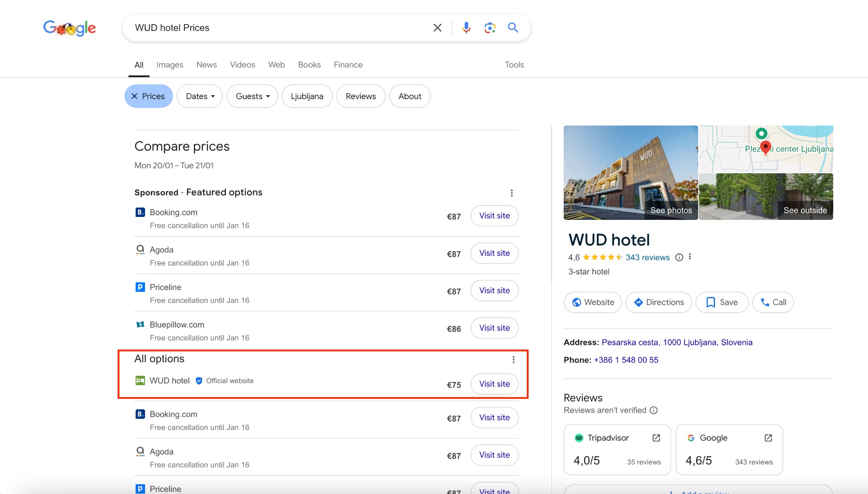868x494 pixels.
Task: Switch to the Finance tab
Action: click(x=348, y=65)
